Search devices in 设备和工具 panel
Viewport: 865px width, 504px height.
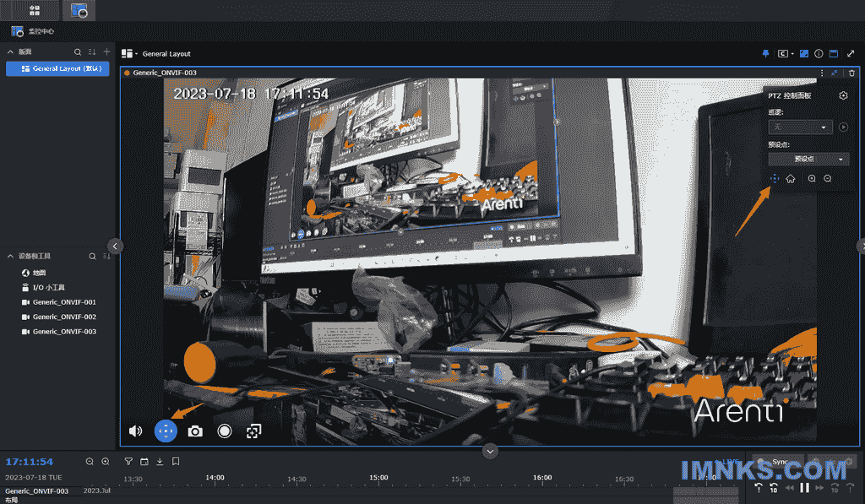pyautogui.click(x=93, y=257)
